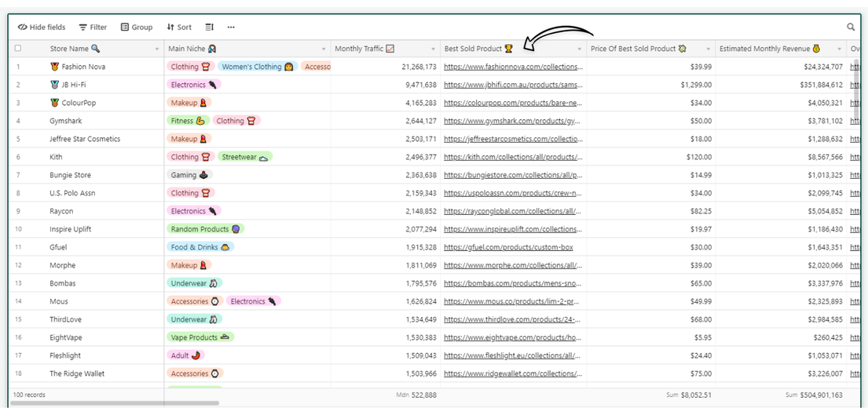Click the horizontal scrollbar thumb
868x408 pixels.
pyautogui.click(x=115, y=403)
